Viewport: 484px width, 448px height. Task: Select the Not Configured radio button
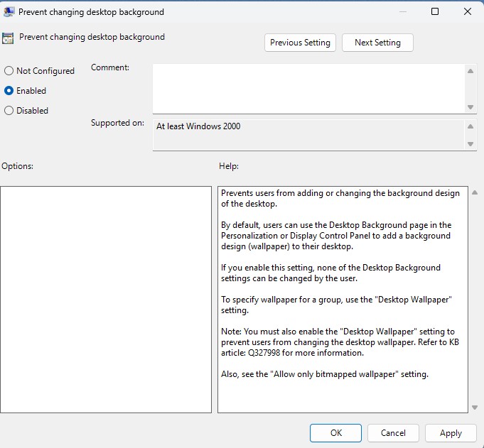[x=9, y=71]
